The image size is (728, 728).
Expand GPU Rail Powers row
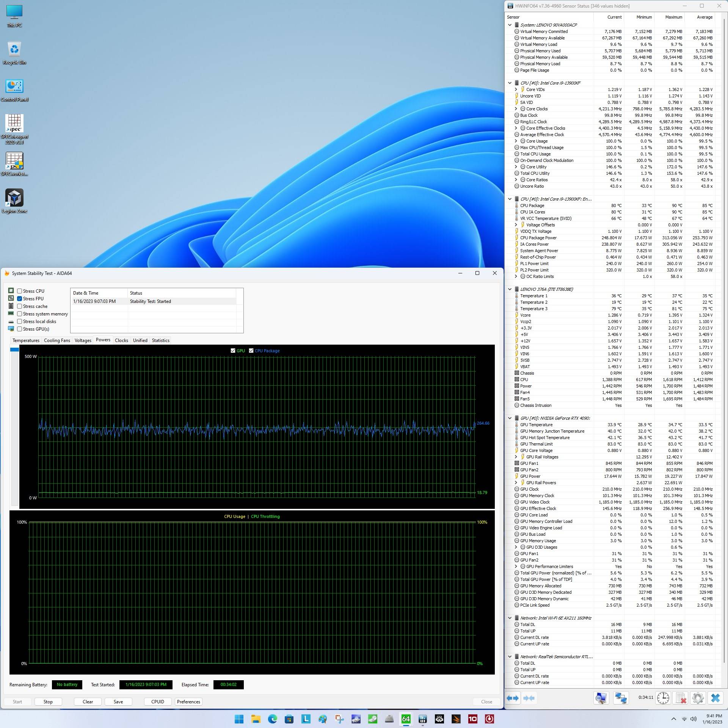[x=516, y=483]
